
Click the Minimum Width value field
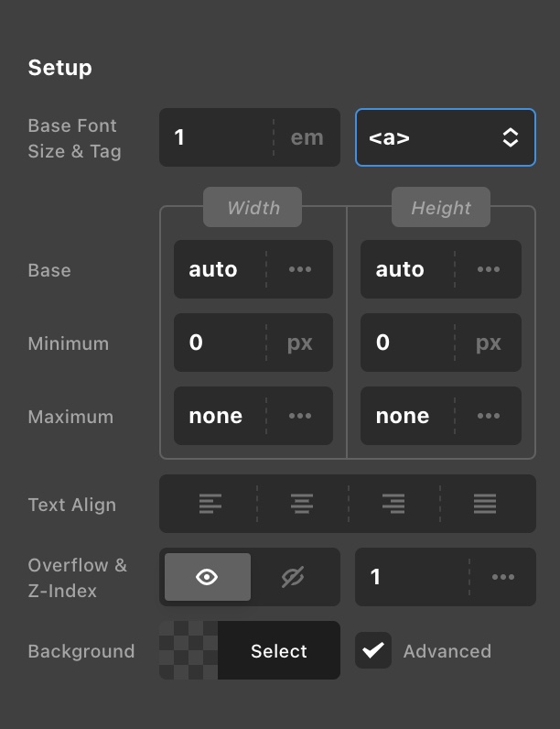pos(220,343)
